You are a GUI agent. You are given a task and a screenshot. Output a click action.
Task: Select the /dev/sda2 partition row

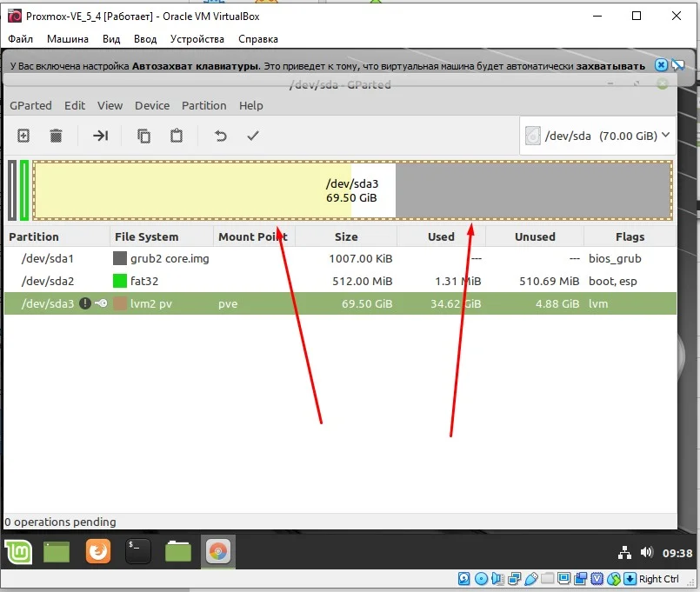tap(340, 281)
